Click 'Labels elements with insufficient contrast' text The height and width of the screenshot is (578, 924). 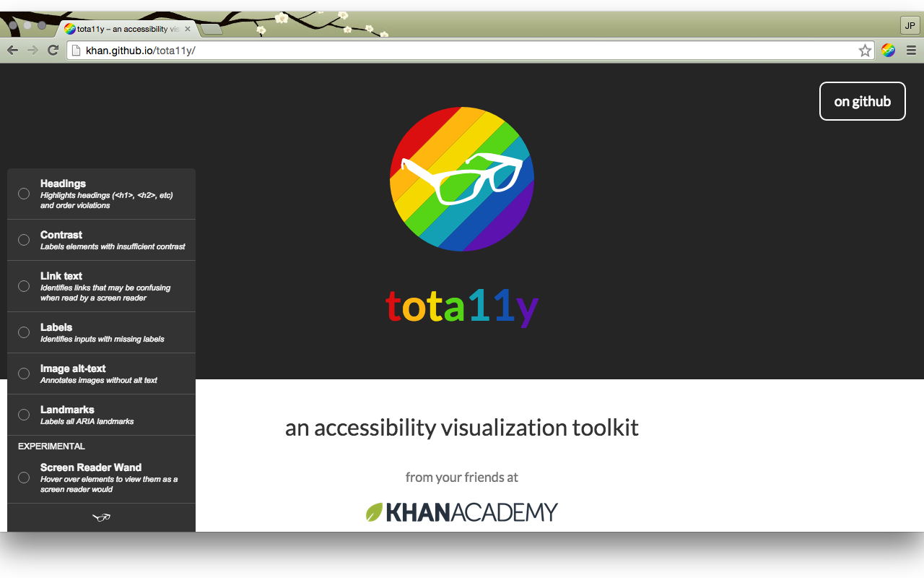(x=113, y=246)
